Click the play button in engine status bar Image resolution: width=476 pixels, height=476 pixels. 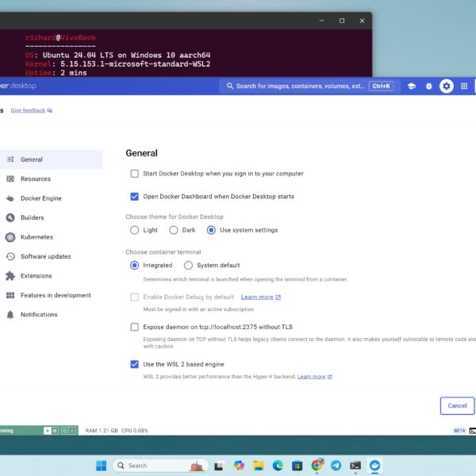(x=48, y=431)
